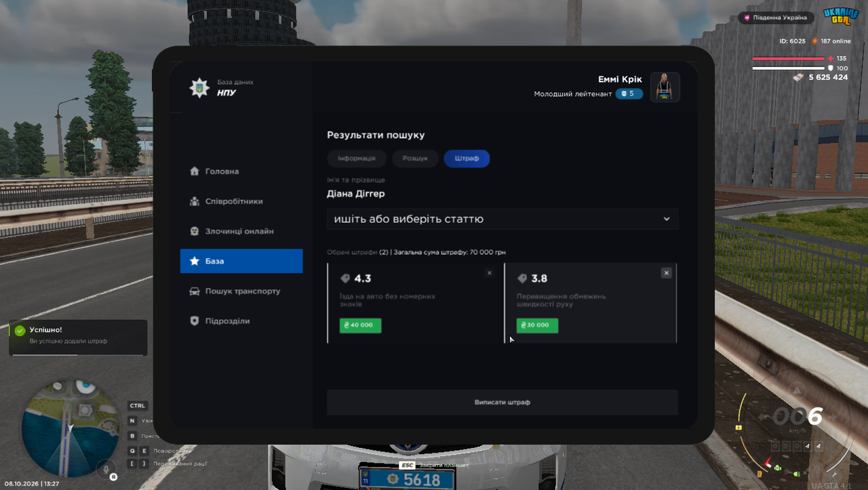Click the cash stack icon by 5 625 424
The image size is (868, 490).
tap(800, 77)
